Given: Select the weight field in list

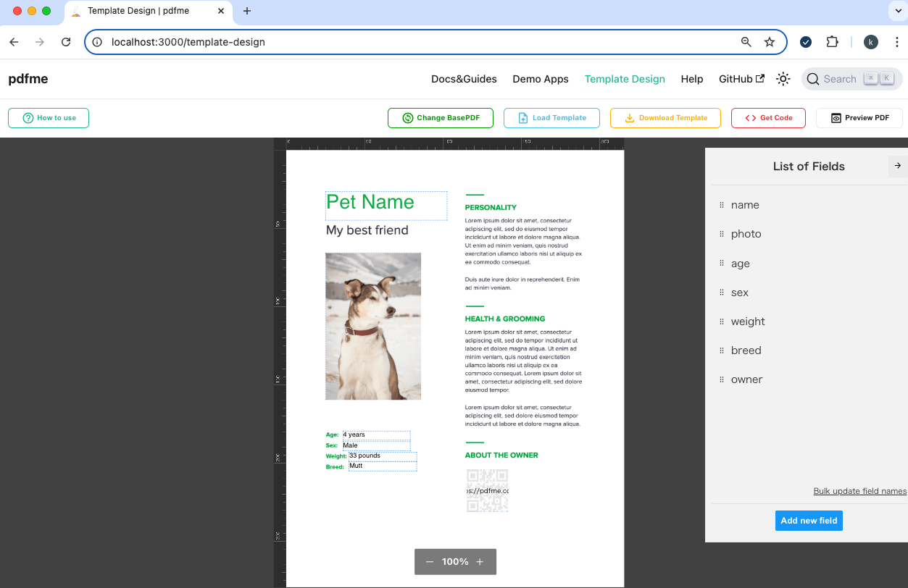Looking at the screenshot, I should point(748,322).
